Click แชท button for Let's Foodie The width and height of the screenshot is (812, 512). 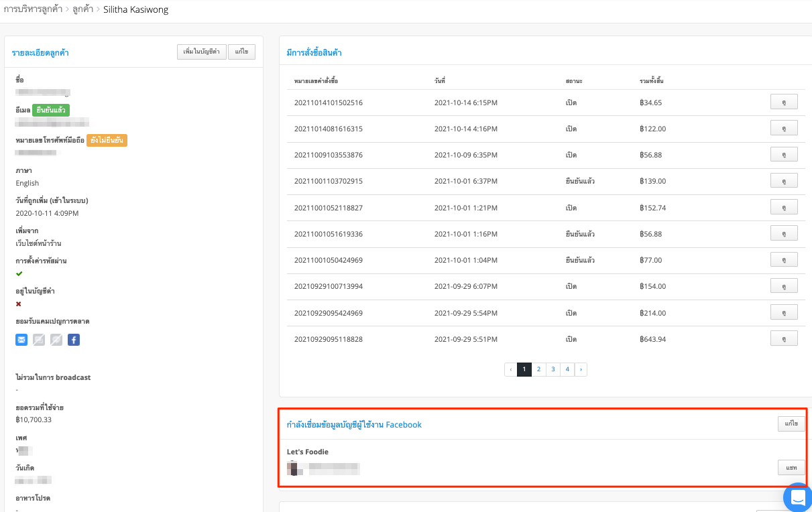click(x=791, y=467)
